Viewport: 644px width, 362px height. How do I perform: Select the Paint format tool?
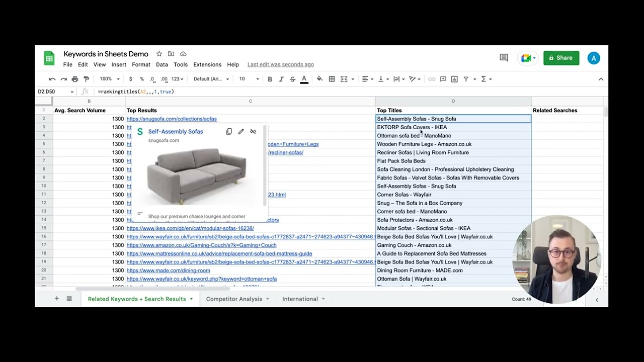[86, 79]
